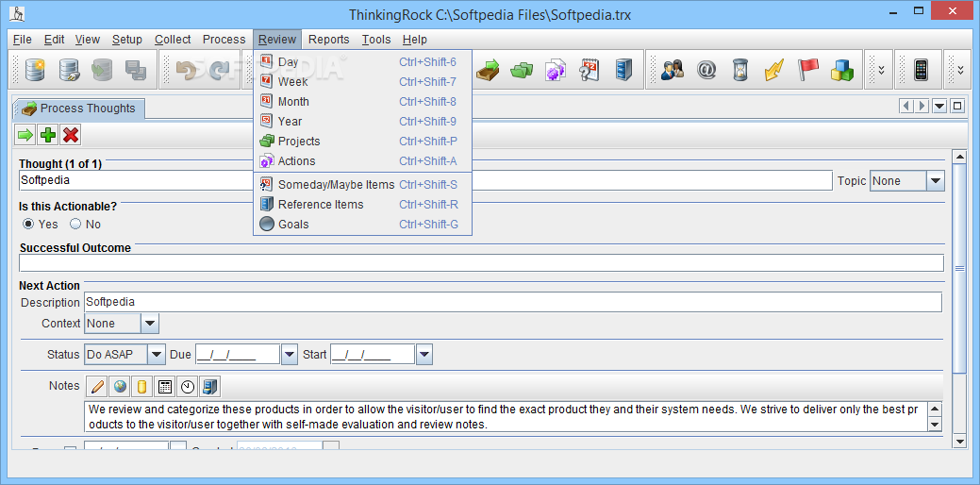Click the @ contexts toolbar icon
980x485 pixels.
pos(706,70)
